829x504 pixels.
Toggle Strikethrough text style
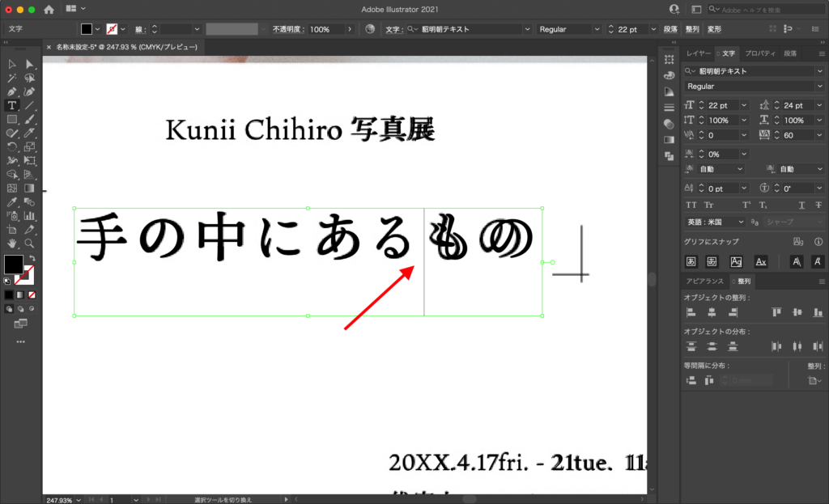coord(818,205)
